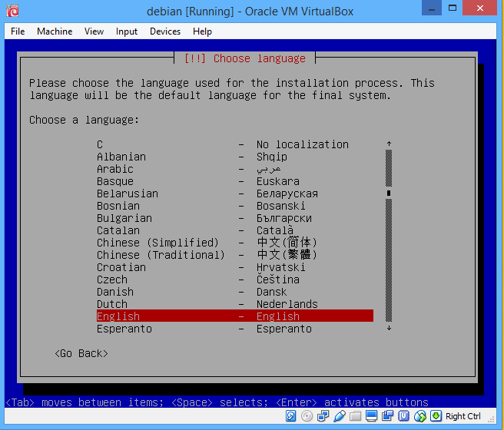This screenshot has height=430, width=504.
Task: Select Belarusian in the language list
Action: click(235, 193)
